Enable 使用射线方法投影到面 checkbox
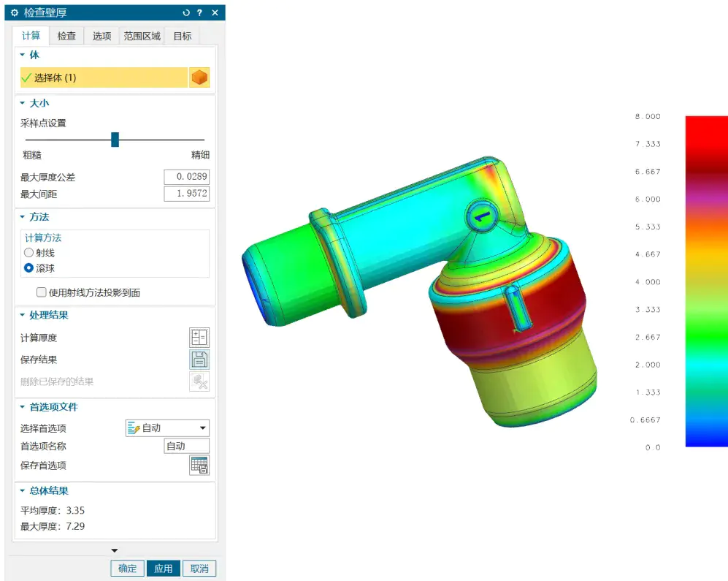 point(42,292)
